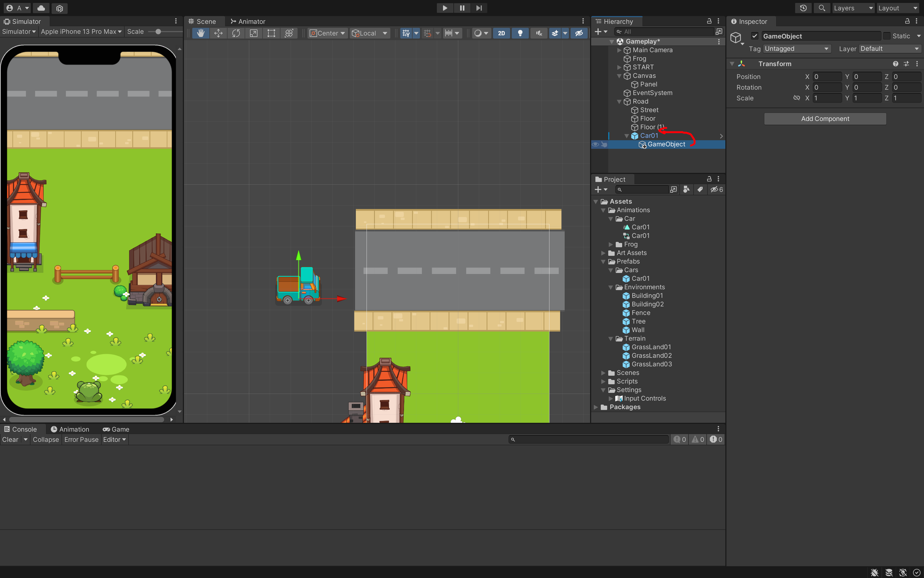Click the Simulator Scale slider handle
Image resolution: width=924 pixels, height=578 pixels.
[x=158, y=32]
